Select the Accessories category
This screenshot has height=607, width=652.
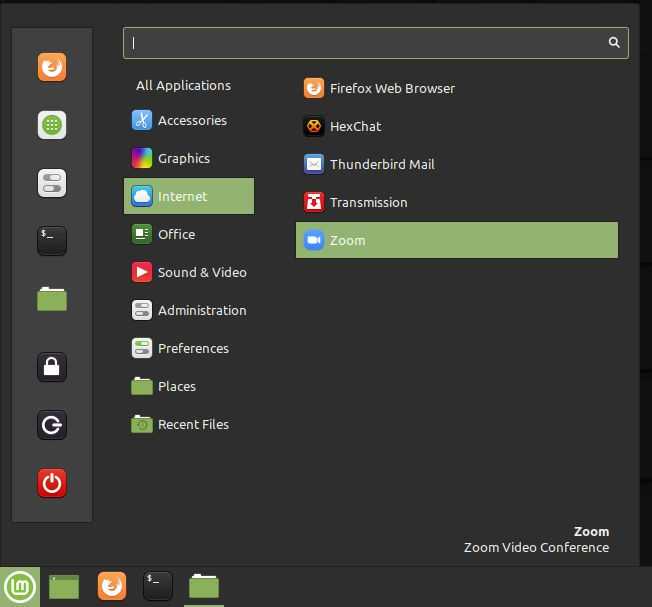click(x=189, y=121)
